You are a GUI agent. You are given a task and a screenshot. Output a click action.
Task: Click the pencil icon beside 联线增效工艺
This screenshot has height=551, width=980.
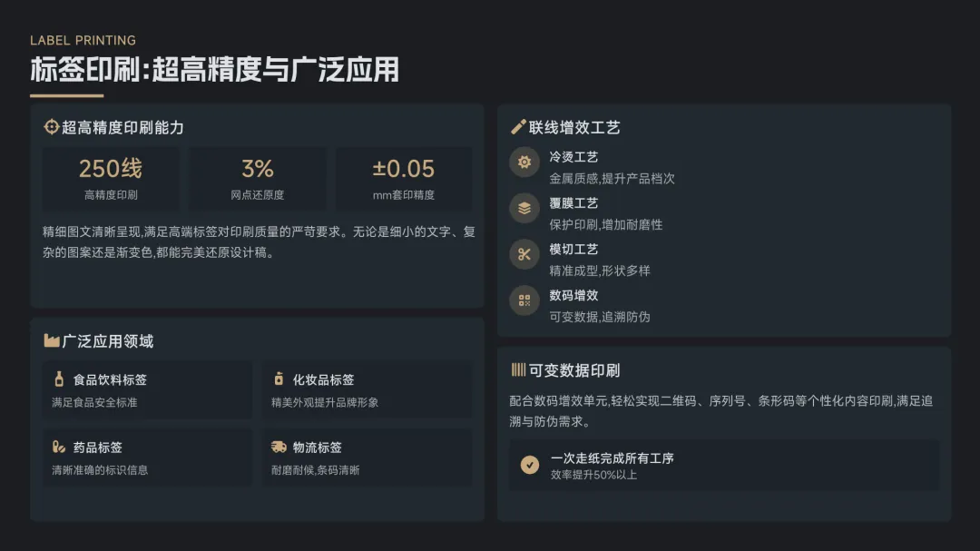518,127
